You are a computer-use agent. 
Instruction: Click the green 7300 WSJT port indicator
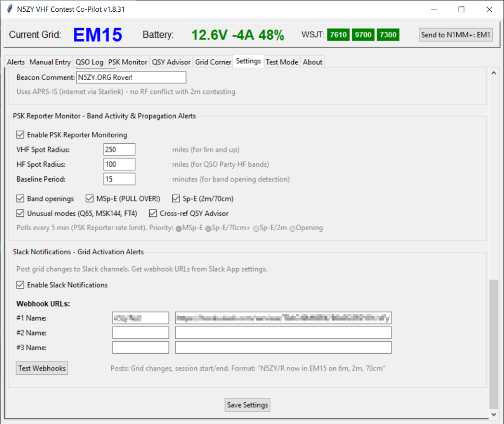click(388, 34)
